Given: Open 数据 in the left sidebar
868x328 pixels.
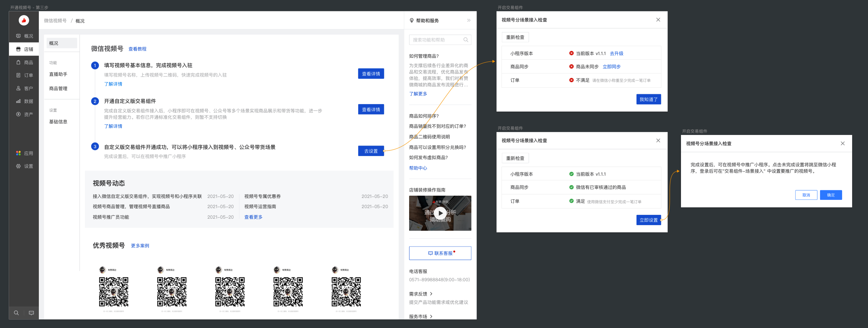Looking at the screenshot, I should [x=24, y=101].
